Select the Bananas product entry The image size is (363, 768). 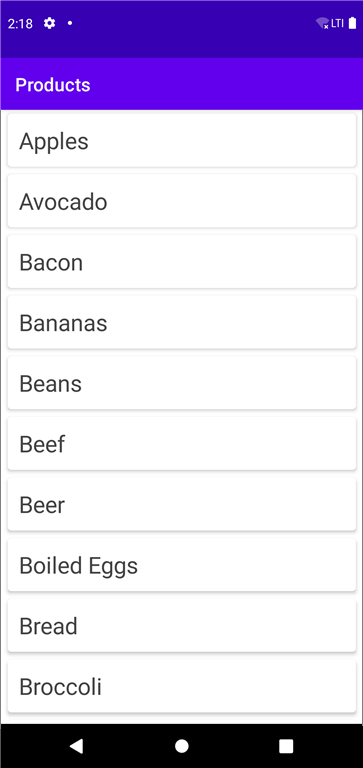[182, 322]
